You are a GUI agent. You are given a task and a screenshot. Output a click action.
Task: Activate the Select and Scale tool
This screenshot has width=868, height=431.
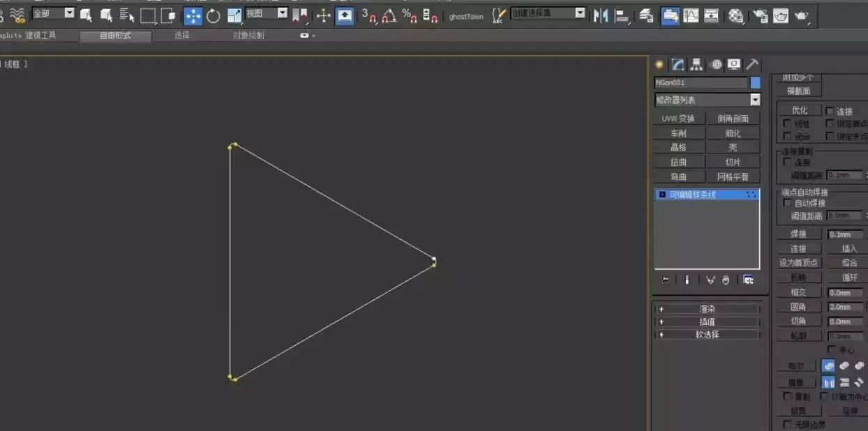(234, 15)
